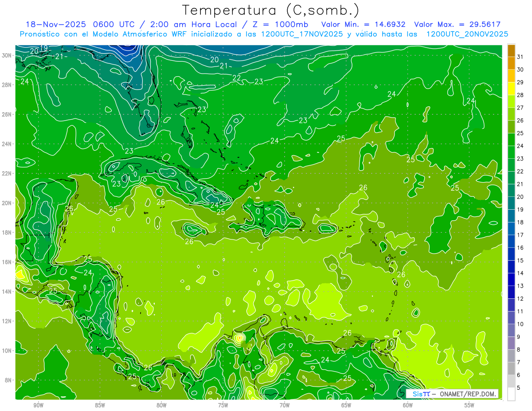Click the 18N latitude label
532x411 pixels.
pyautogui.click(x=7, y=233)
